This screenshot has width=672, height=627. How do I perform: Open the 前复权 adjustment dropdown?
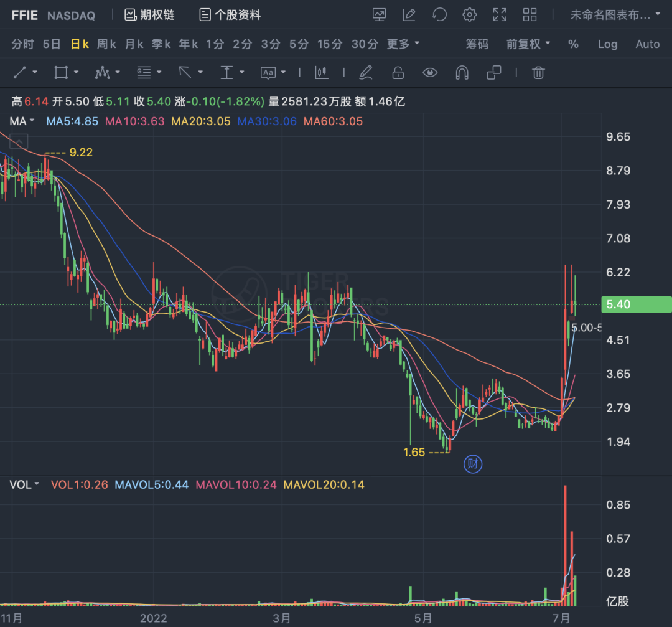point(528,44)
